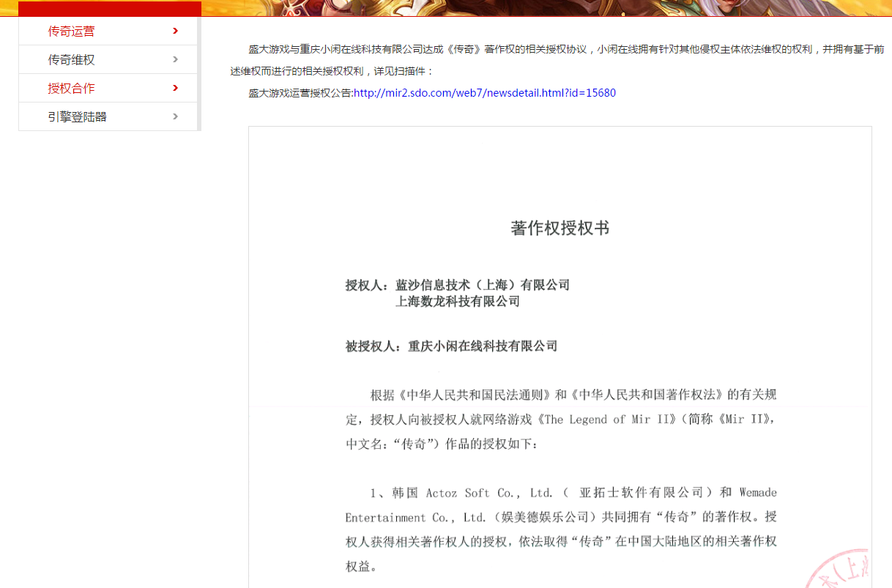This screenshot has height=588, width=892.
Task: Click the 上海数龙科技有限公司 line in the scan
Action: click(x=458, y=301)
